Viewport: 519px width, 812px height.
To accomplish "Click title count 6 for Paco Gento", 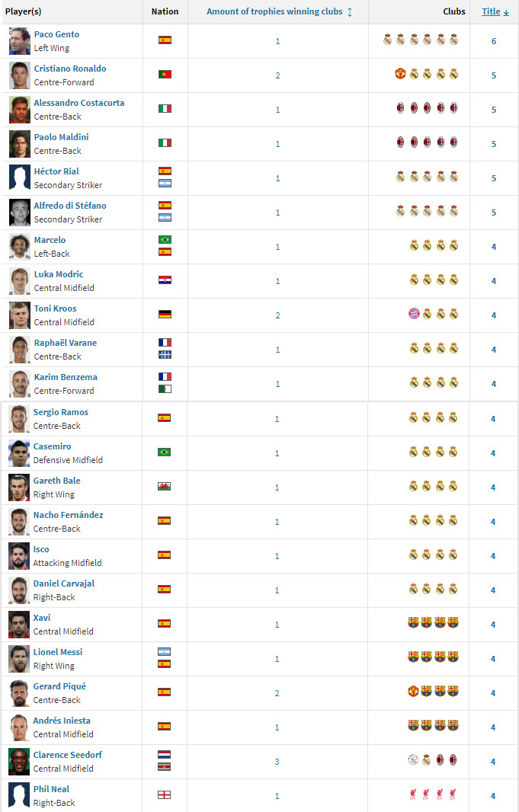I will click(x=494, y=41).
